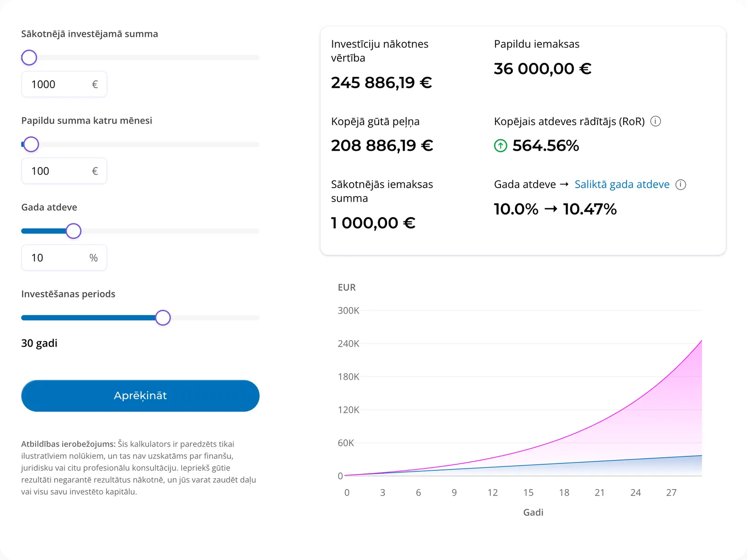Click the Papildu iemaksas label

click(536, 44)
